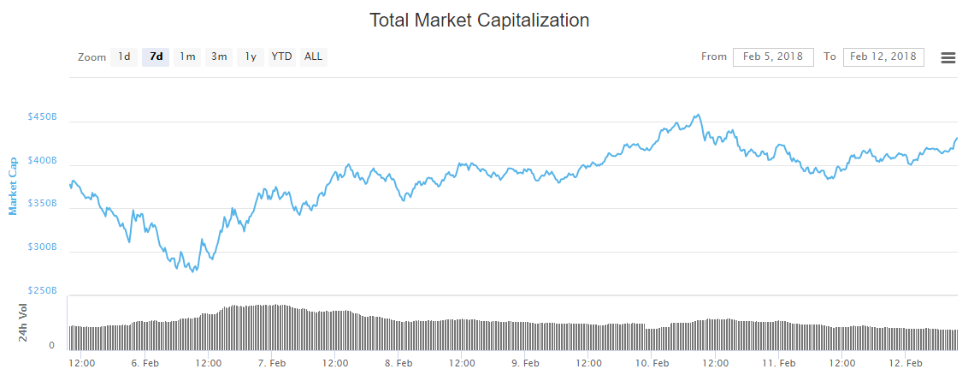The width and height of the screenshot is (980, 381).
Task: Edit the To date Feb 12, 2018
Action: click(883, 57)
